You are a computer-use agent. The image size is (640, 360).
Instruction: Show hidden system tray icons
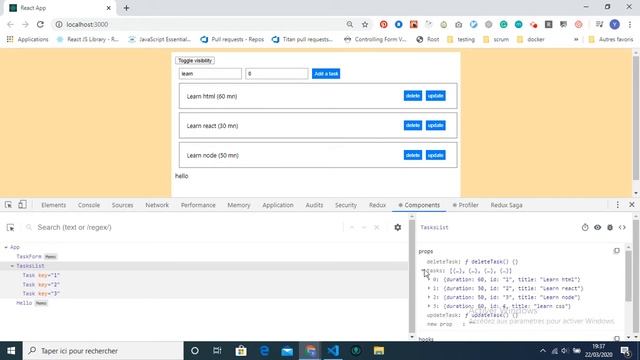(542, 351)
